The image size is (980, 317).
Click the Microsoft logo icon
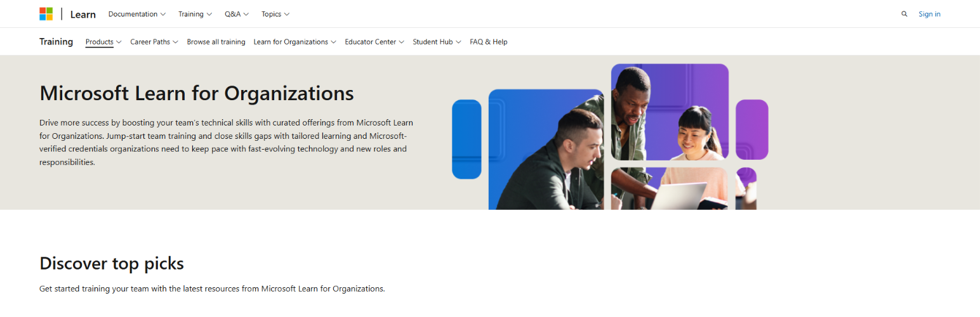pyautogui.click(x=46, y=14)
